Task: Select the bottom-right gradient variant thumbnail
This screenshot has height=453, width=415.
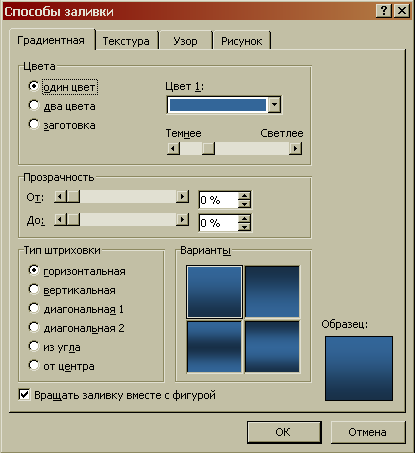Action: coord(272,346)
